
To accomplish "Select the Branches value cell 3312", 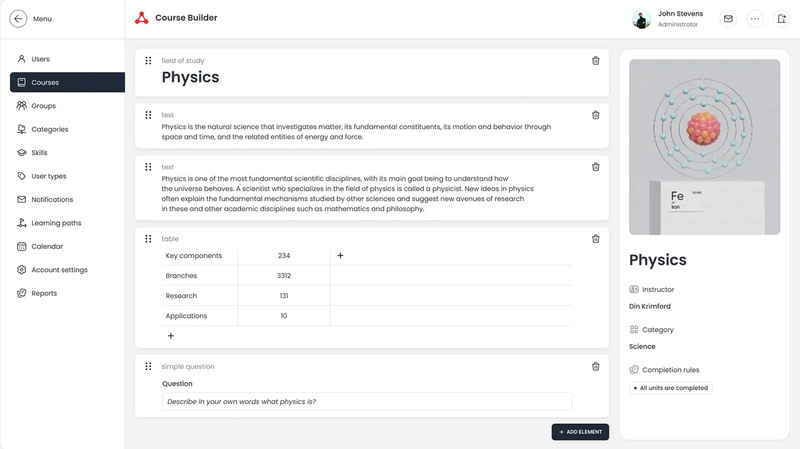I will pyautogui.click(x=284, y=276).
